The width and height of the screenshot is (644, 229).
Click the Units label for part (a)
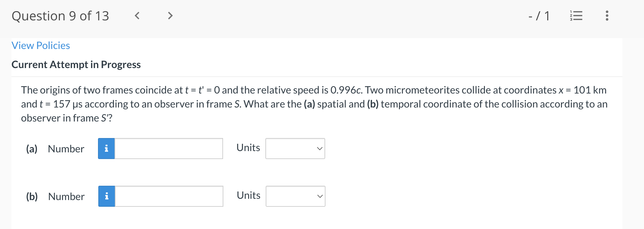coord(248,148)
